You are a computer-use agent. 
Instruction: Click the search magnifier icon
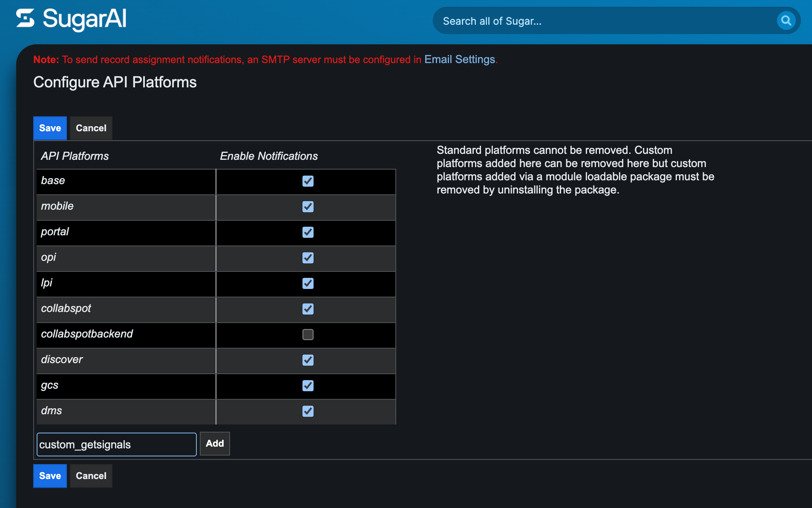point(786,20)
